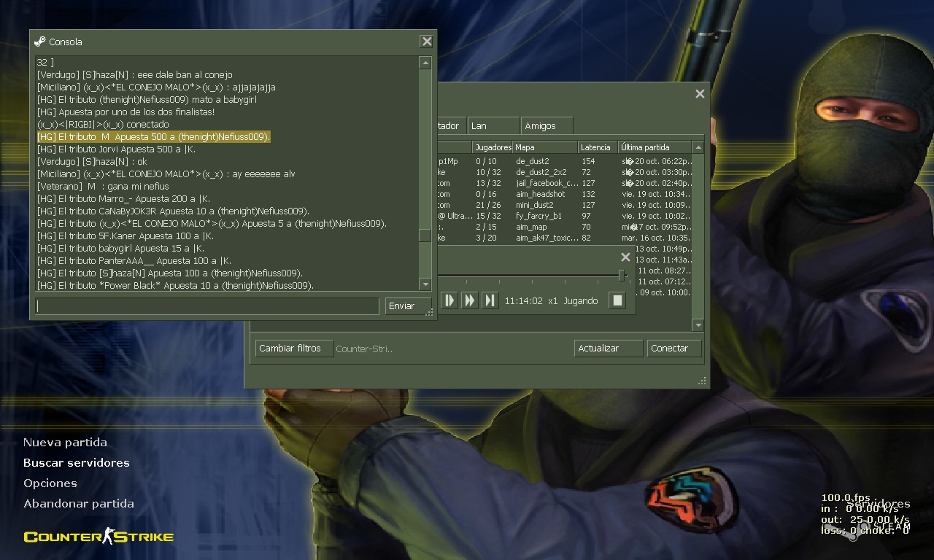This screenshot has height=560, width=934.
Task: Click console line "*Power Black* Apuesta 10"
Action: point(175,286)
